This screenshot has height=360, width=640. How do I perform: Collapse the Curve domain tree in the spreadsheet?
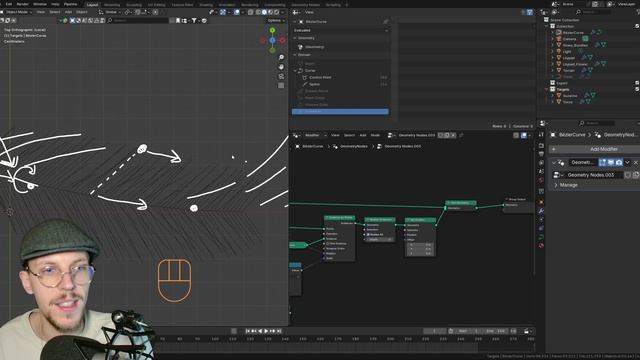295,71
